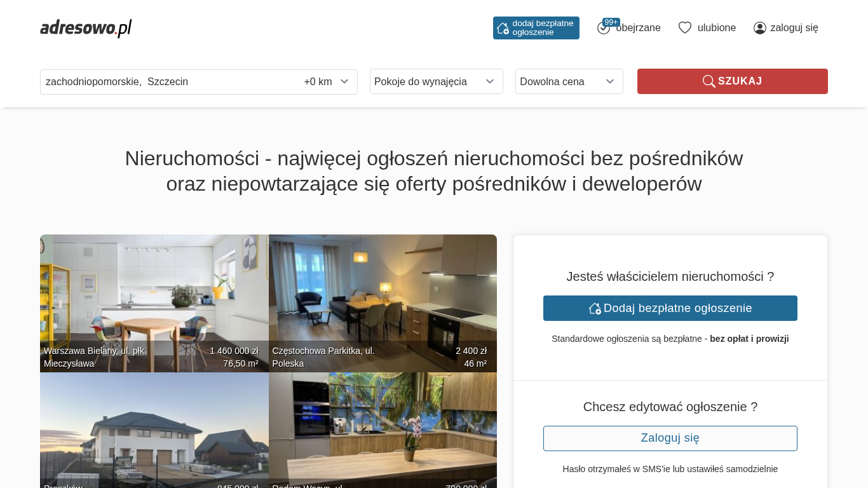This screenshot has width=868, height=488.
Task: Open the ulubione menu item
Action: pos(717,28)
